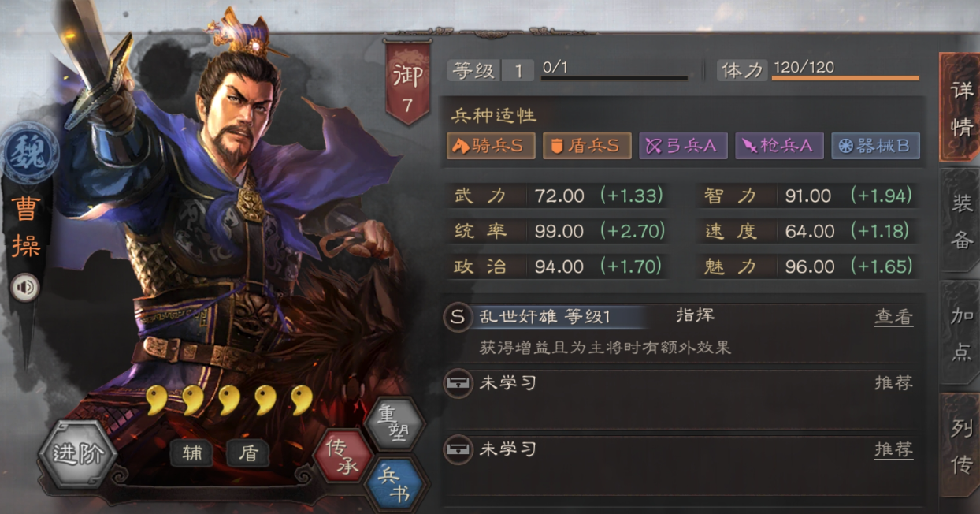Select the 器械B troop type badge
Image resolution: width=980 pixels, height=514 pixels.
pos(875,146)
